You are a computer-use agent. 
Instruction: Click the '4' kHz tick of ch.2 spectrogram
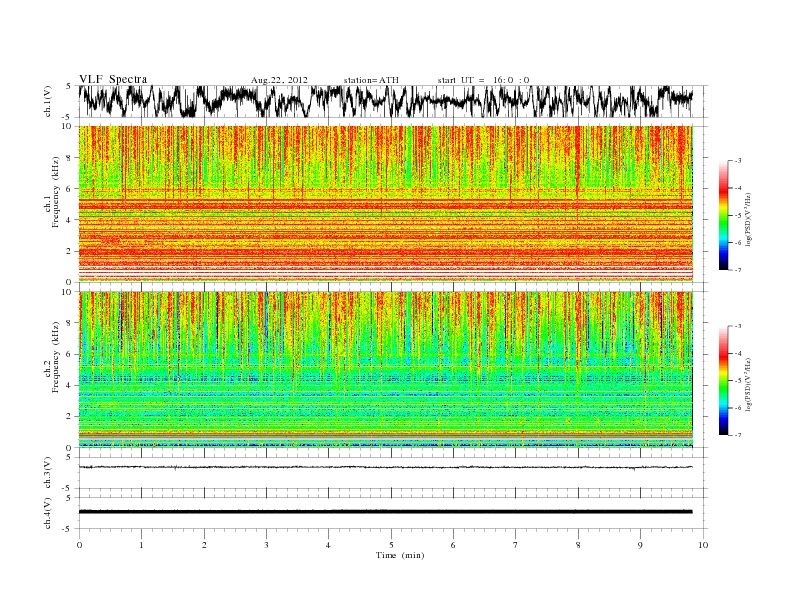pos(69,386)
